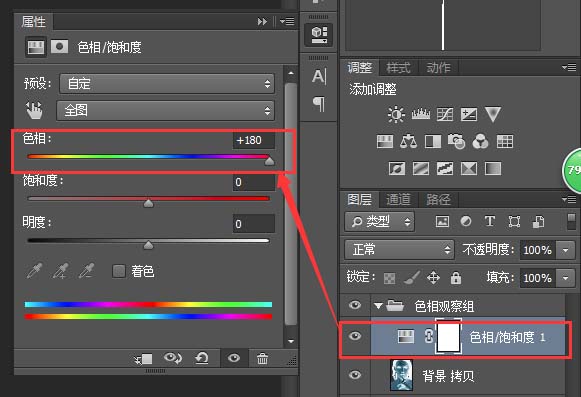Add a Channel Mixer adjustment
The image size is (581, 397).
pyautogui.click(x=481, y=141)
